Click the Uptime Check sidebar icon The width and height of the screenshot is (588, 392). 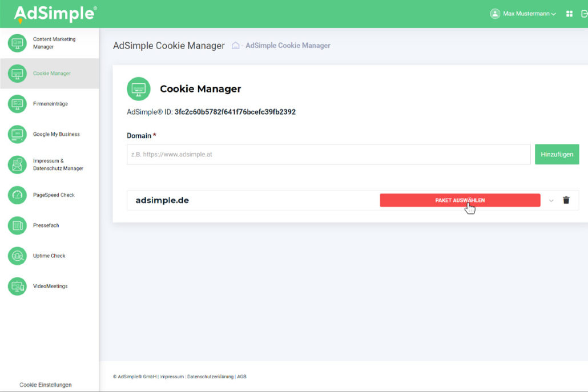pyautogui.click(x=17, y=256)
